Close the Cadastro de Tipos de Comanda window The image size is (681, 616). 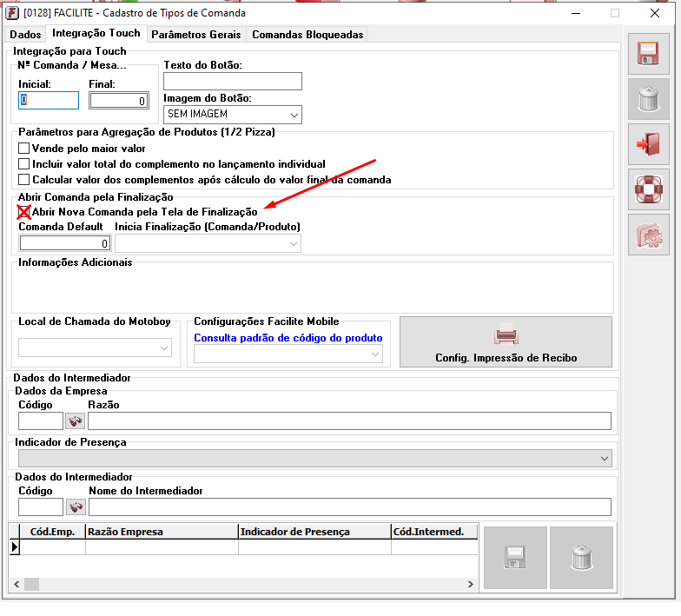point(655,14)
